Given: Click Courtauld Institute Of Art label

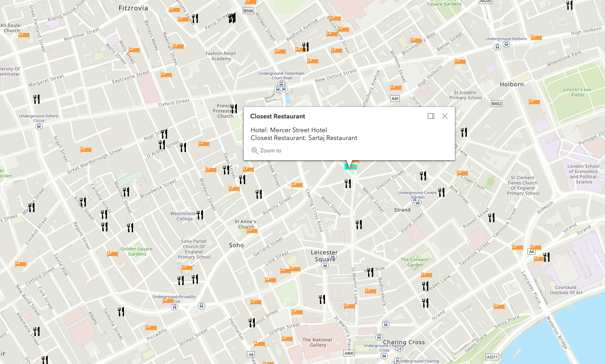Looking at the screenshot, I should click(x=566, y=290).
